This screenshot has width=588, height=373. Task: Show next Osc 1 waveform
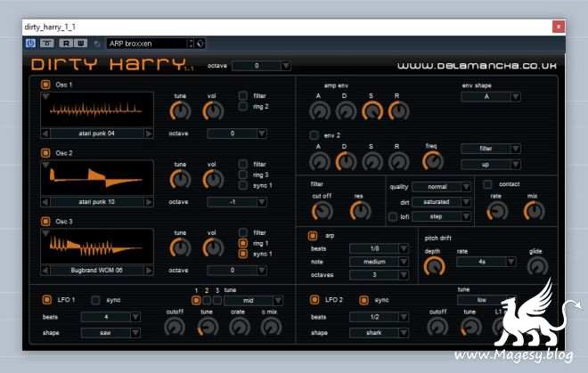pos(149,134)
